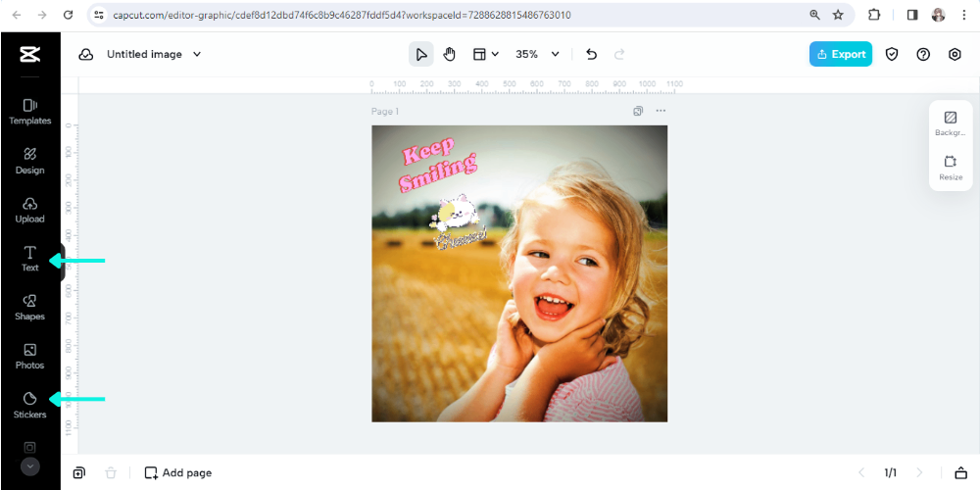Open the Stickers panel

pos(30,406)
